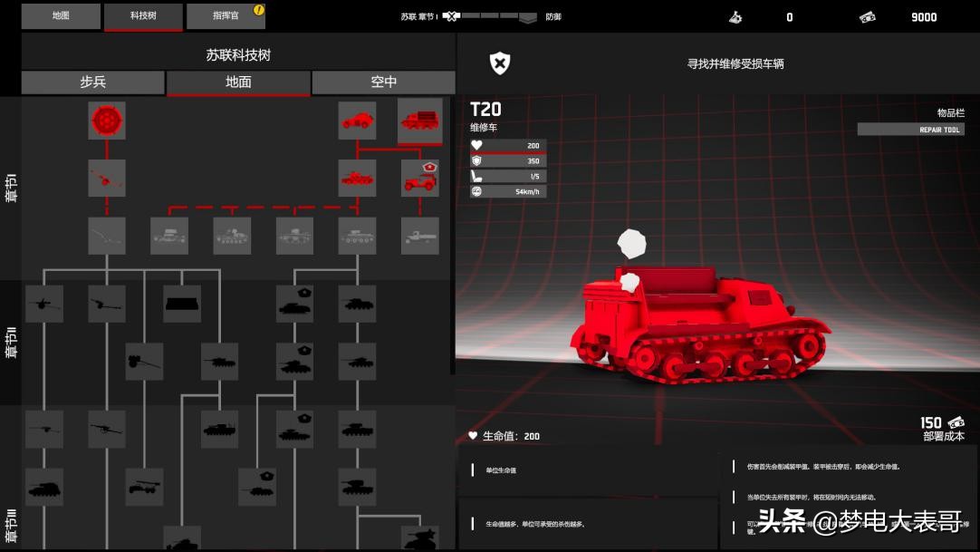Switch to the 科技树 tech tree tab
Viewport: 980px width, 552px height.
[x=143, y=17]
